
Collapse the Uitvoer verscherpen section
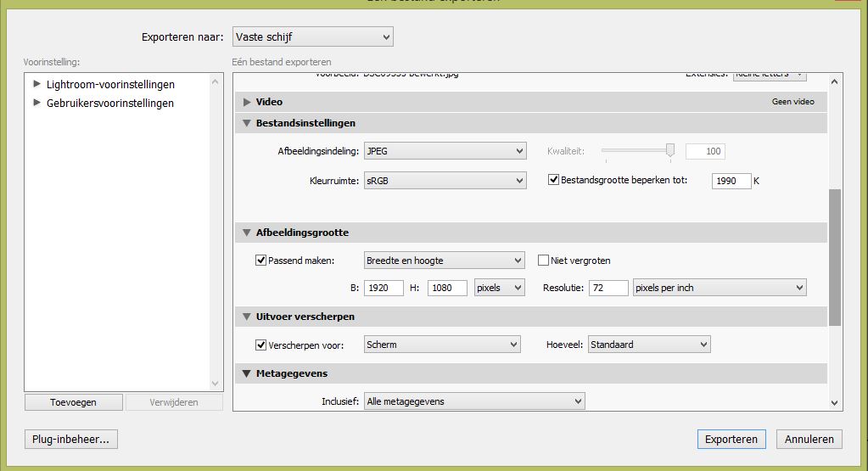(x=247, y=317)
